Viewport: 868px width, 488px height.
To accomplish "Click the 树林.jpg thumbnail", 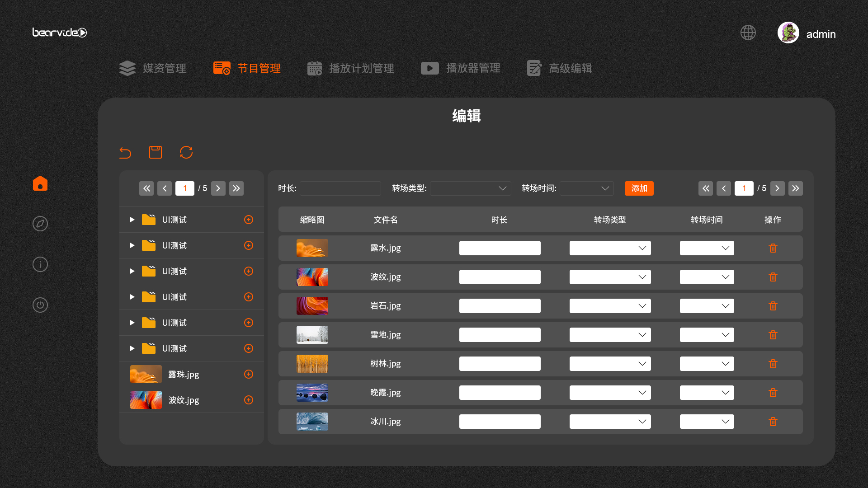I will point(312,364).
